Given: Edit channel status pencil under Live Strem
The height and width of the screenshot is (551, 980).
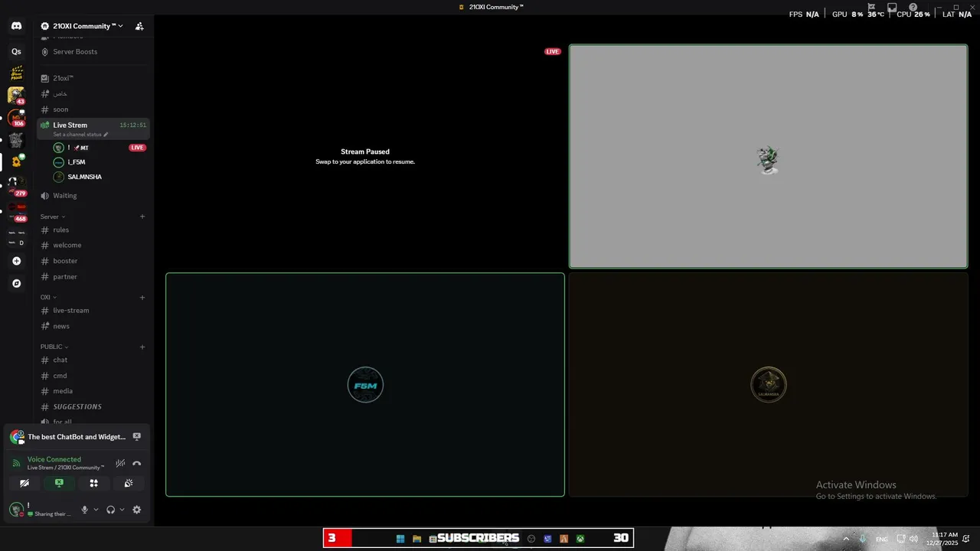Looking at the screenshot, I should [x=106, y=135].
